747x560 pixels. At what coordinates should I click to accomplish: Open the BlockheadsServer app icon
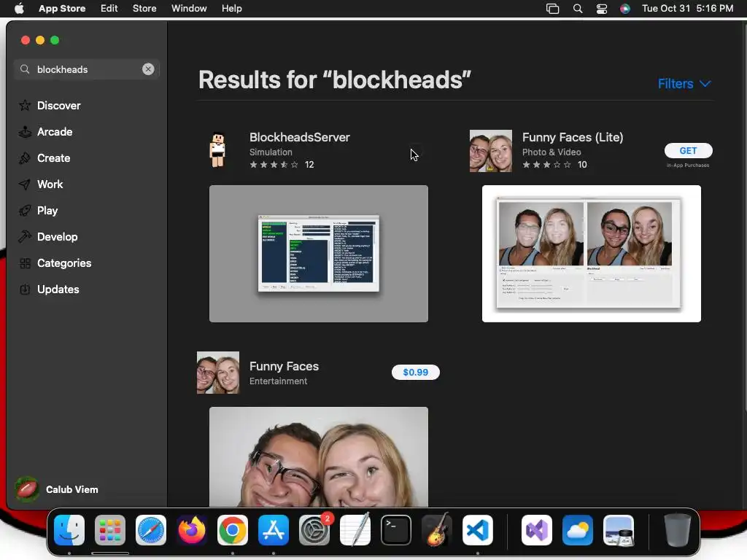(217, 150)
